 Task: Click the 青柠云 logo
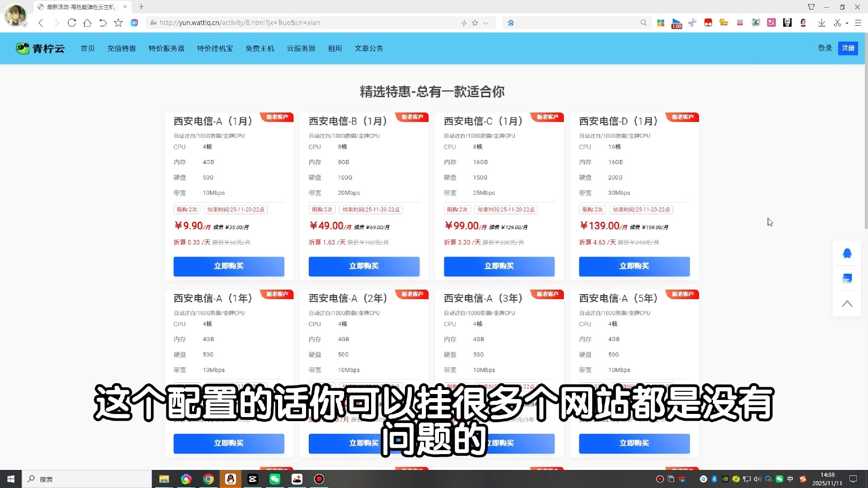click(40, 48)
